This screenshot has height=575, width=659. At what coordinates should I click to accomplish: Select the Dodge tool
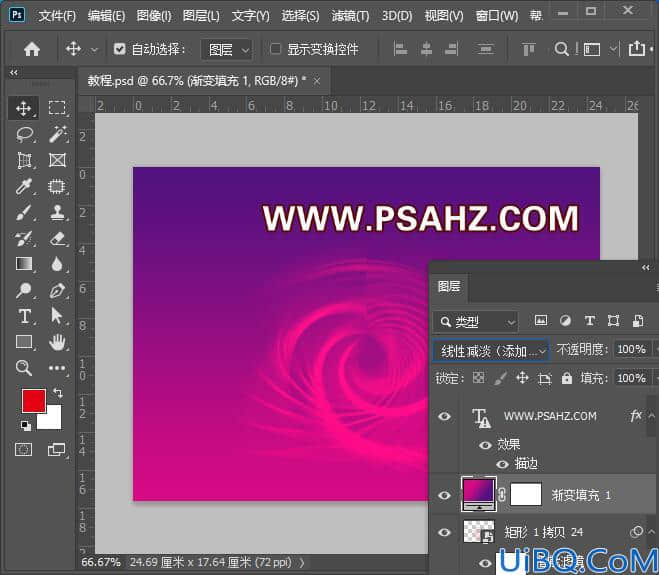click(24, 290)
